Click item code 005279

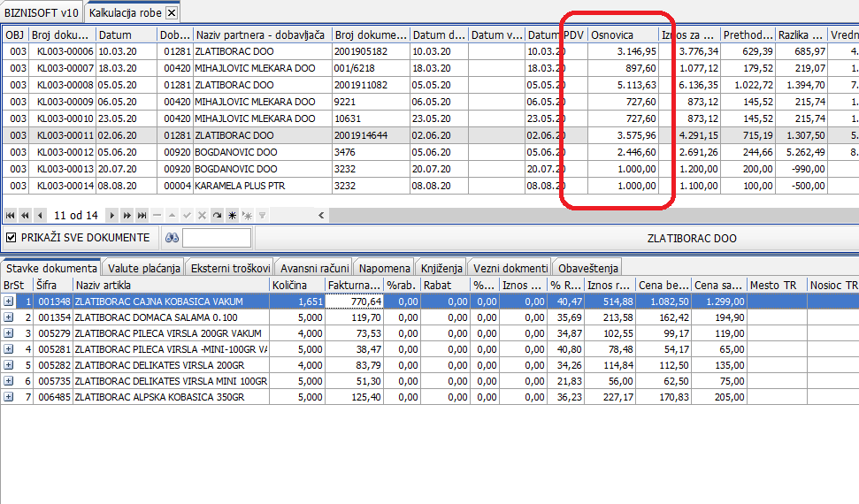click(x=53, y=333)
